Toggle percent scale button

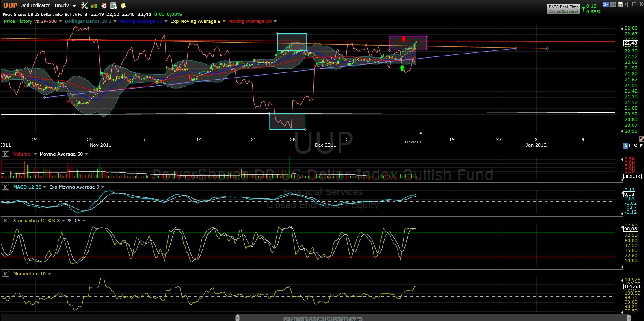pyautogui.click(x=636, y=146)
